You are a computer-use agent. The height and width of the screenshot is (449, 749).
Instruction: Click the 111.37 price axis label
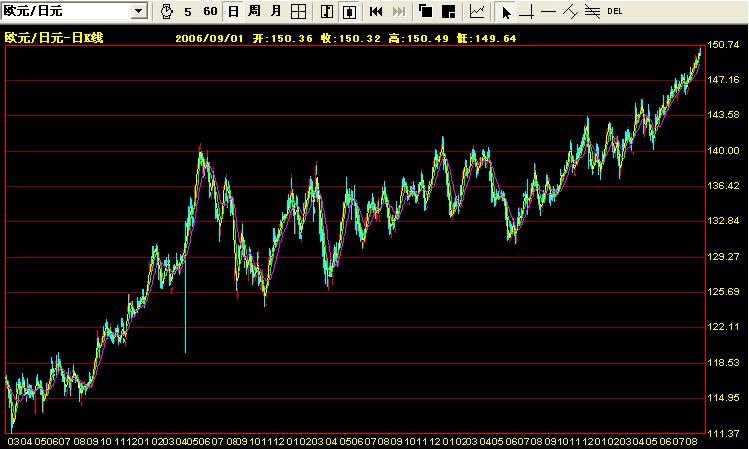723,433
